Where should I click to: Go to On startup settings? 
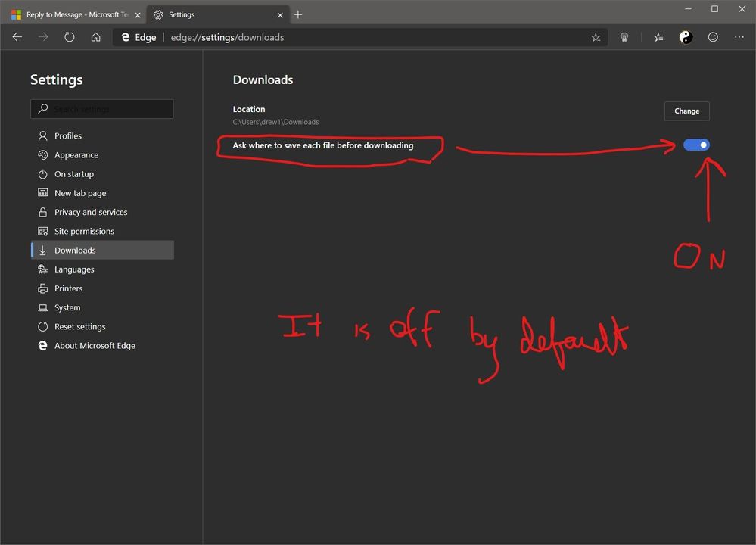point(102,174)
